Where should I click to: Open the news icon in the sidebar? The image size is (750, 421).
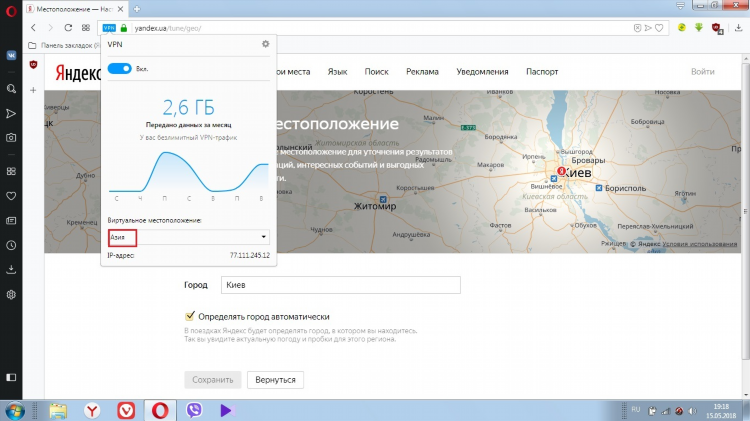(x=11, y=221)
